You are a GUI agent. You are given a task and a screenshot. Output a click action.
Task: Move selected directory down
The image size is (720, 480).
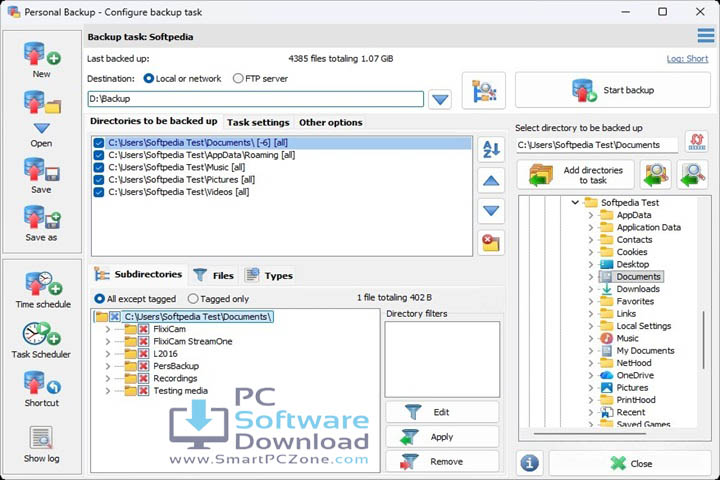(491, 211)
